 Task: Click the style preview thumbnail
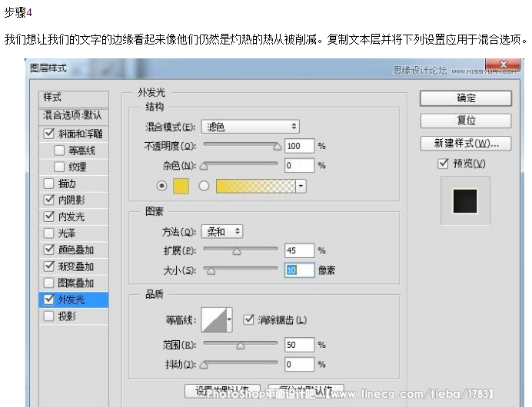pos(465,201)
